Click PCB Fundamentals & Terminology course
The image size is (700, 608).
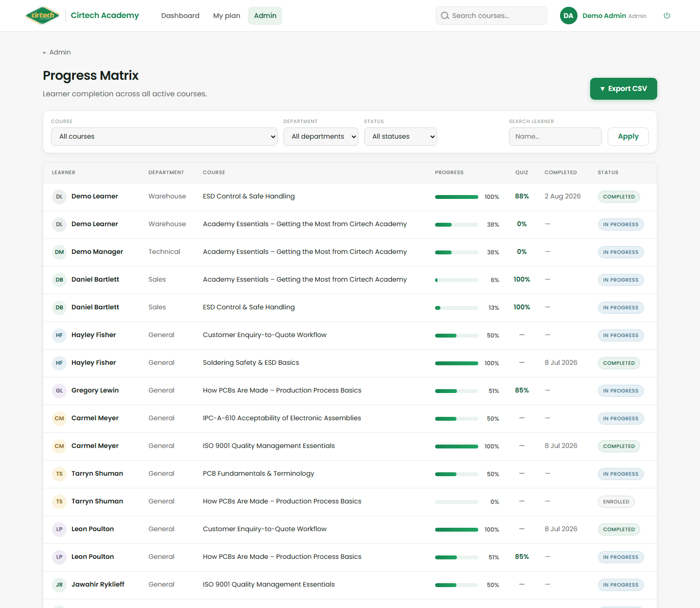[x=259, y=474]
